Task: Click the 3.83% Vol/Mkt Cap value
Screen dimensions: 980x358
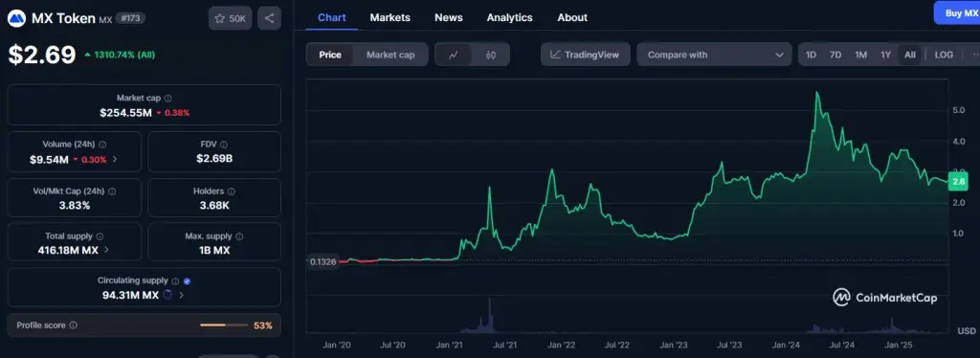Action: pyautogui.click(x=74, y=205)
